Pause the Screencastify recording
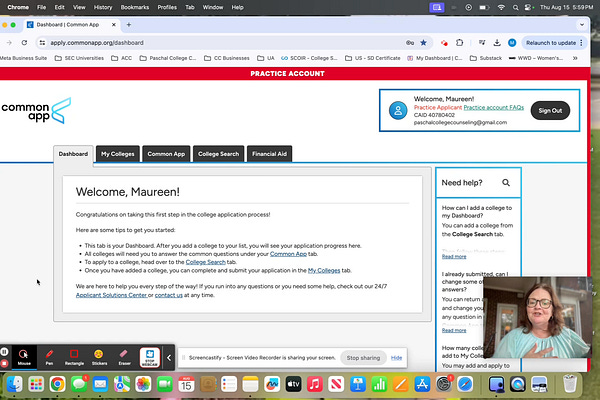Image resolution: width=600 pixels, height=400 pixels. (x=4, y=351)
